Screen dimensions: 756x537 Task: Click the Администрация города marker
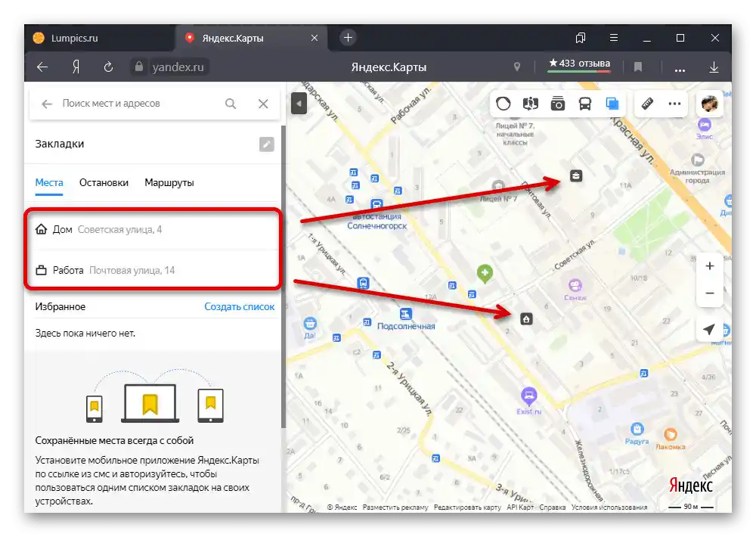click(x=698, y=160)
